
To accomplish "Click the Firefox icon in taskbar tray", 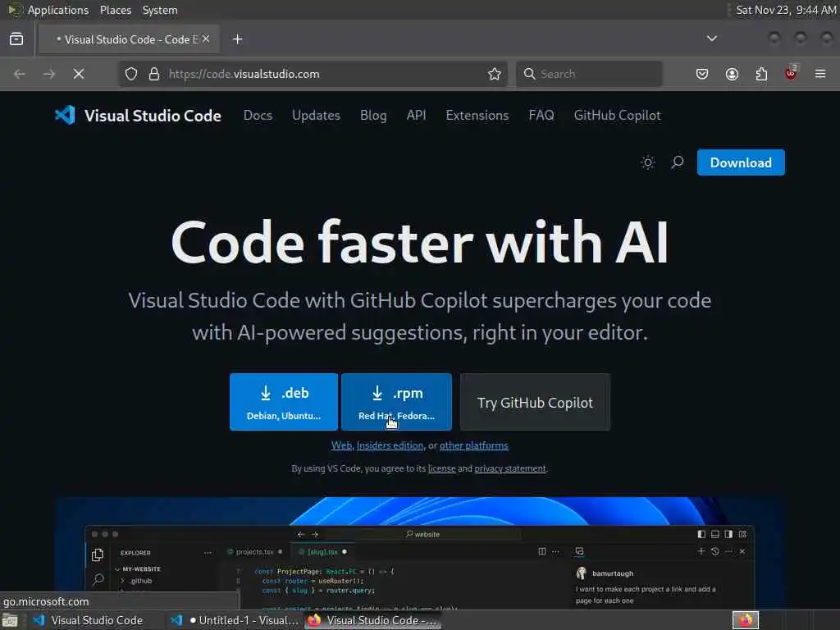I will [746, 620].
